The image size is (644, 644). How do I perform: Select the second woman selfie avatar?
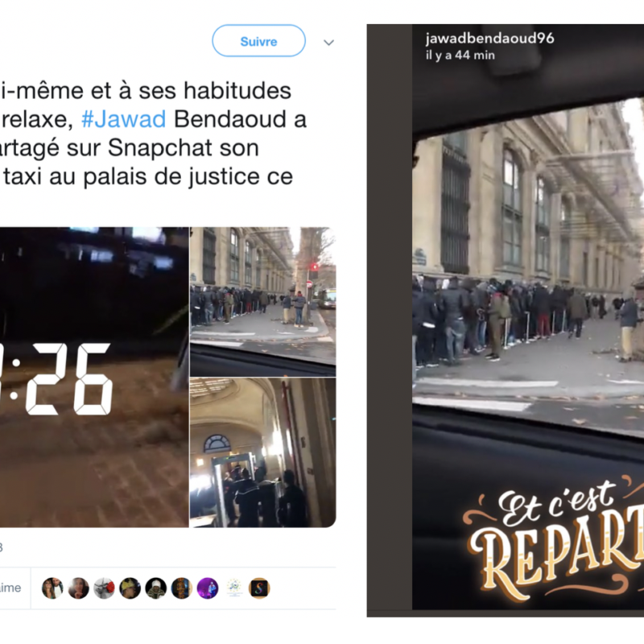[x=78, y=588]
